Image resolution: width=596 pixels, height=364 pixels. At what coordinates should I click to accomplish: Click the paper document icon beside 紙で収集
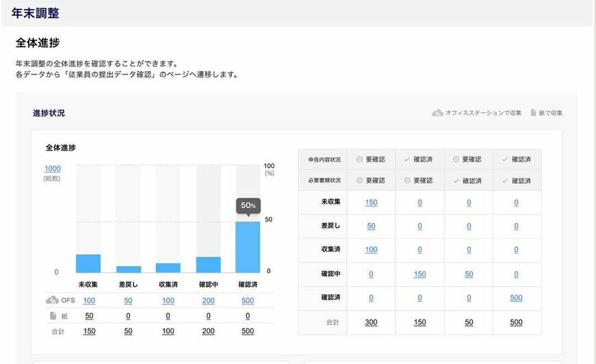click(x=534, y=113)
